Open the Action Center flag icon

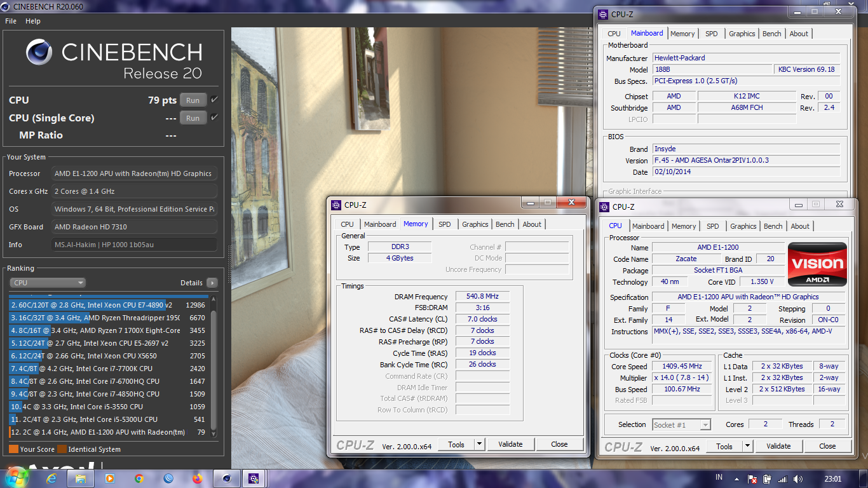[752, 478]
